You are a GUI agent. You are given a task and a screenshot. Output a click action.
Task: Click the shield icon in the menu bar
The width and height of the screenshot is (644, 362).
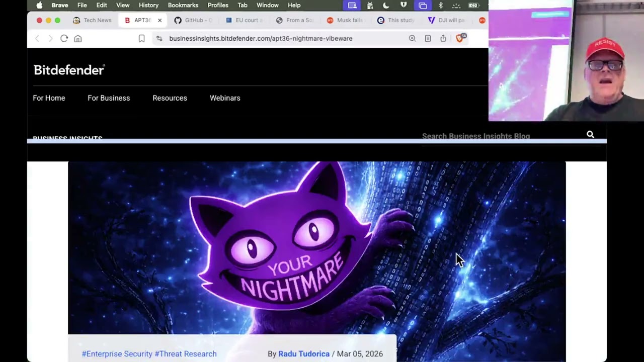(x=404, y=6)
